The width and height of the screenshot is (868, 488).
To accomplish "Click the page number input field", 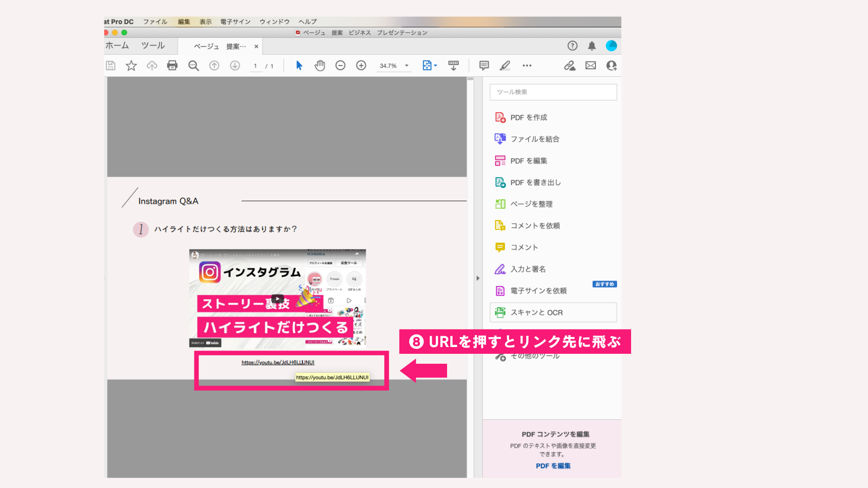I will tap(255, 66).
